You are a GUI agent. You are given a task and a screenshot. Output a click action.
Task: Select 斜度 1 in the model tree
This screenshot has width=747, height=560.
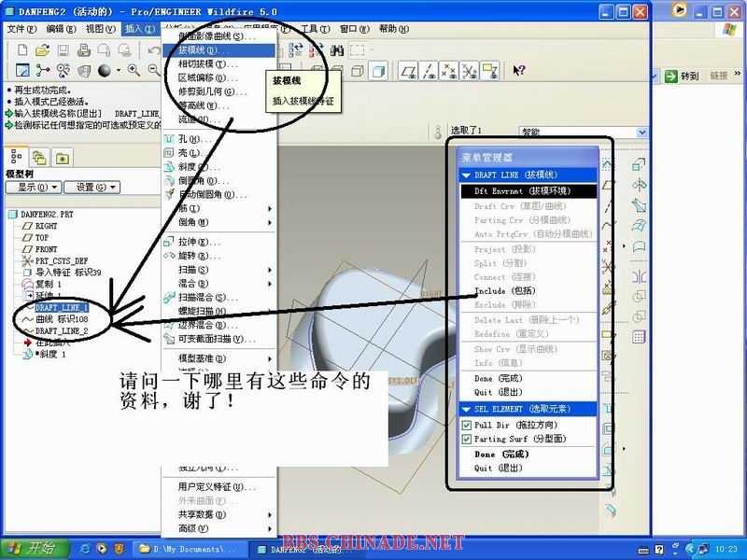click(50, 355)
